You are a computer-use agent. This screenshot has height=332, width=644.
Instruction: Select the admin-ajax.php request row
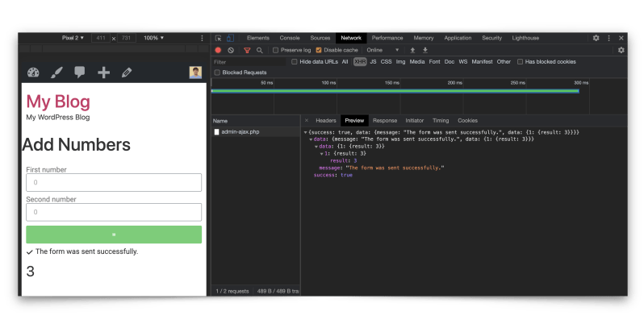[x=256, y=132]
